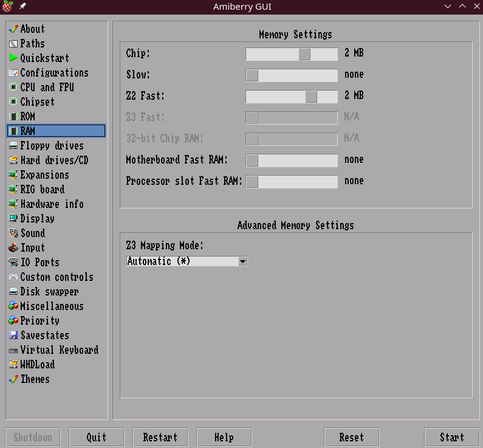Click the green Quickstart arrow icon
Viewport: 483px width, 448px height.
tap(13, 58)
